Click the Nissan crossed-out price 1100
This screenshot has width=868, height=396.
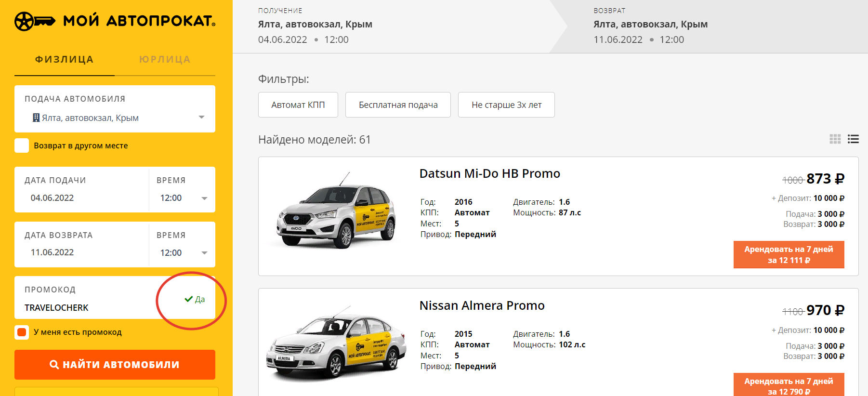pyautogui.click(x=793, y=312)
